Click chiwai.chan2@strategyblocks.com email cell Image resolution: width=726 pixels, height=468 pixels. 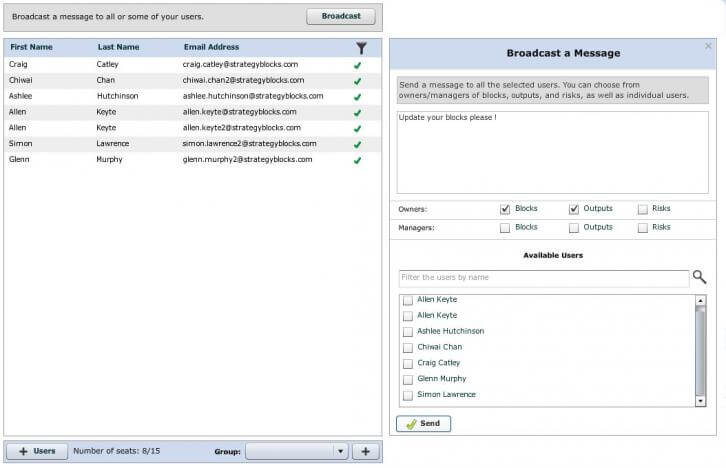244,80
